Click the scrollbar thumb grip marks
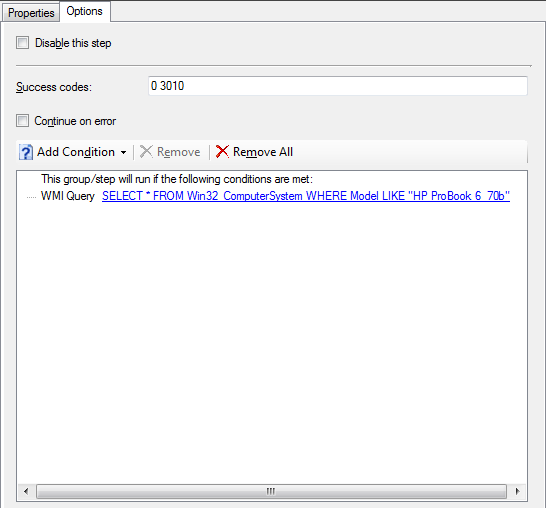546x508 pixels. tap(271, 491)
